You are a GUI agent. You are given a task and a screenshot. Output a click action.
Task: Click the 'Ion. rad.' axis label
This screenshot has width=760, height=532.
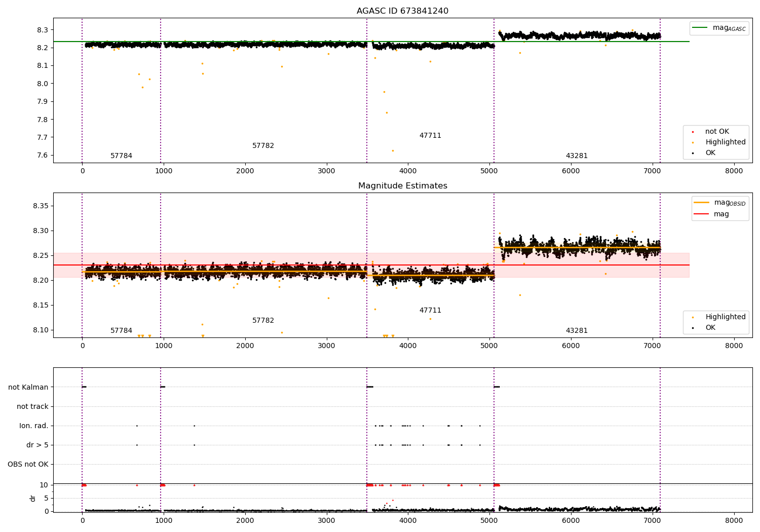(34, 426)
